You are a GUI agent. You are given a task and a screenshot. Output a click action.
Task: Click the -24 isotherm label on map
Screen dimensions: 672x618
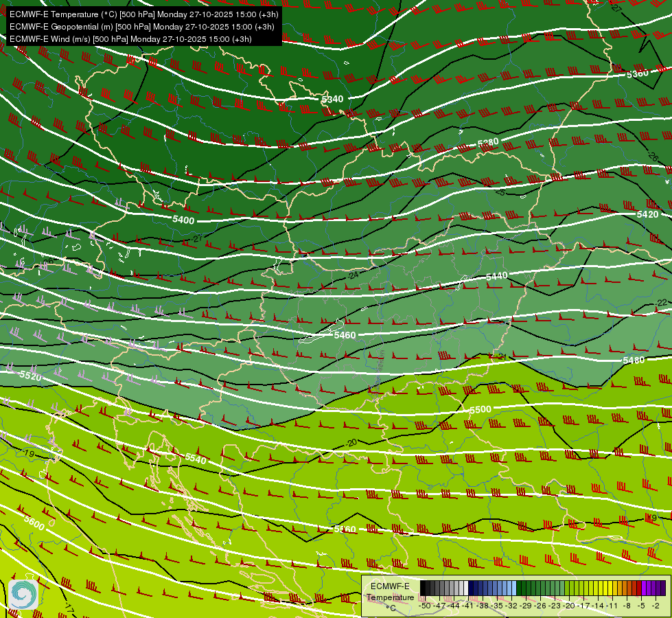pos(353,275)
